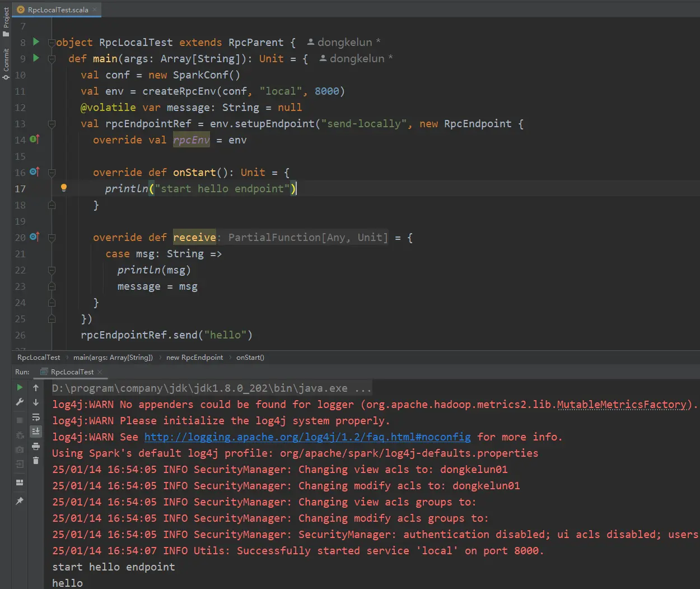Click the overrides marker on line 20
Image resolution: width=700 pixels, height=589 pixels.
click(35, 237)
